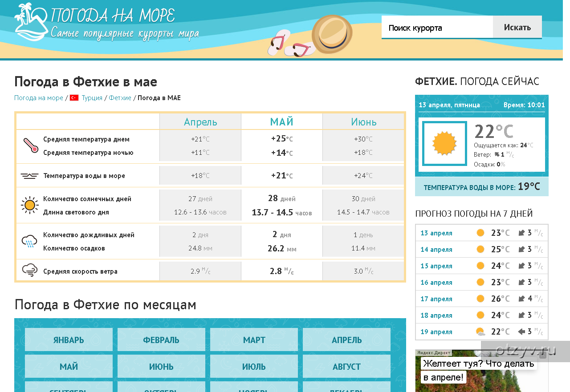This screenshot has width=570, height=392.
Task: Follow the Турция breadcrumb link
Action: point(92,98)
